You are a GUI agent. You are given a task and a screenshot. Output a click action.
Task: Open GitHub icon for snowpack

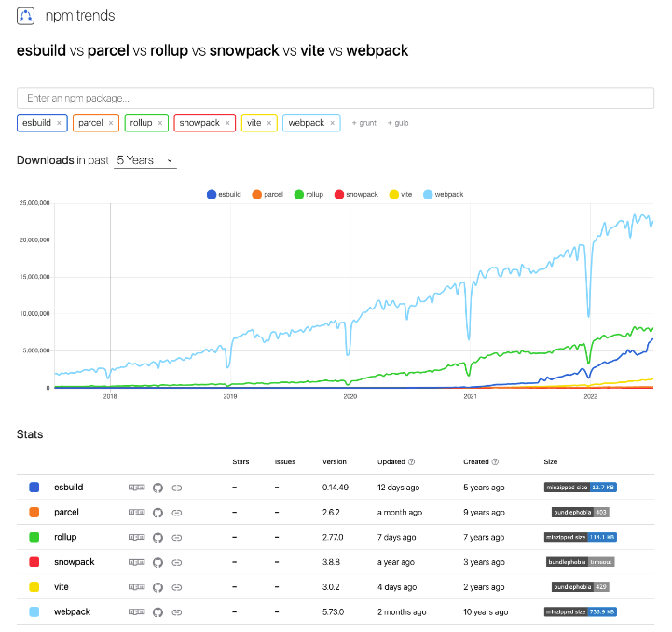click(158, 562)
